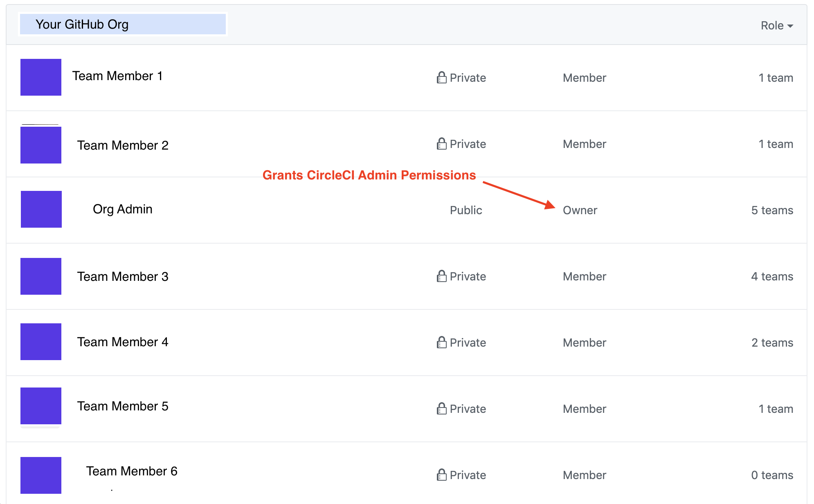Click the lock icon for Team Member 3
This screenshot has width=814, height=504.
[x=441, y=276]
